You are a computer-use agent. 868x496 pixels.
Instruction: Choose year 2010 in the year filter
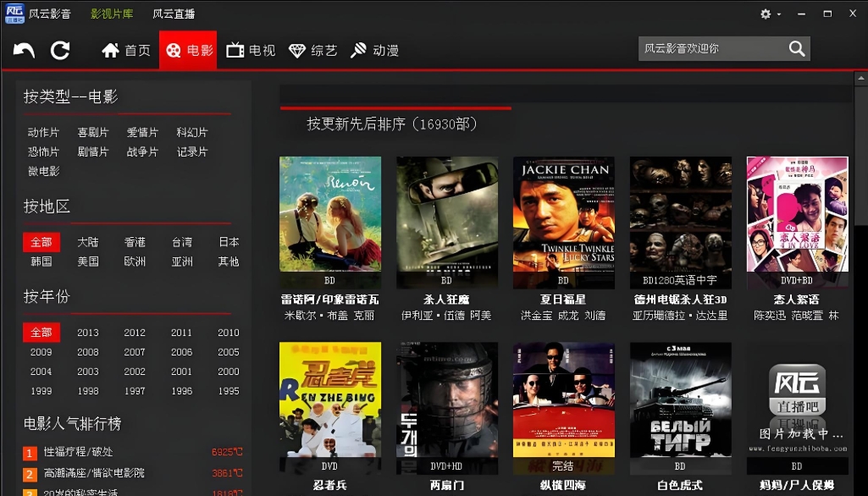[x=227, y=333]
